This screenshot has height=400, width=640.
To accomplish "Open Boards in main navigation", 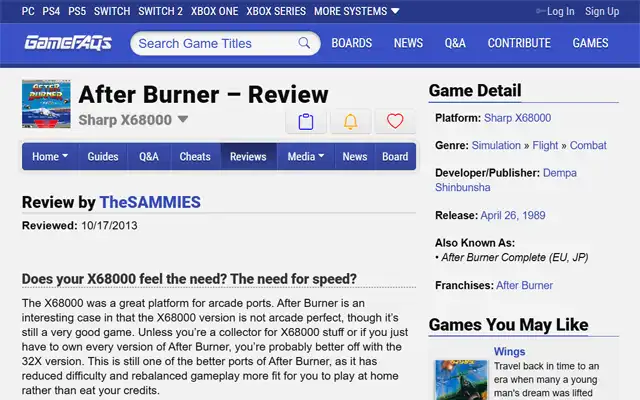I will point(351,43).
